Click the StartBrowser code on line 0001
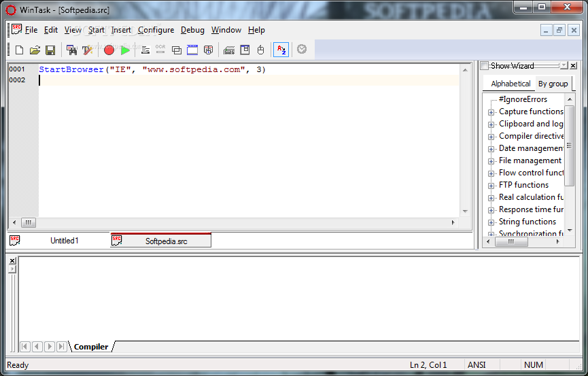Viewport: 588px width, 376px height. (152, 70)
